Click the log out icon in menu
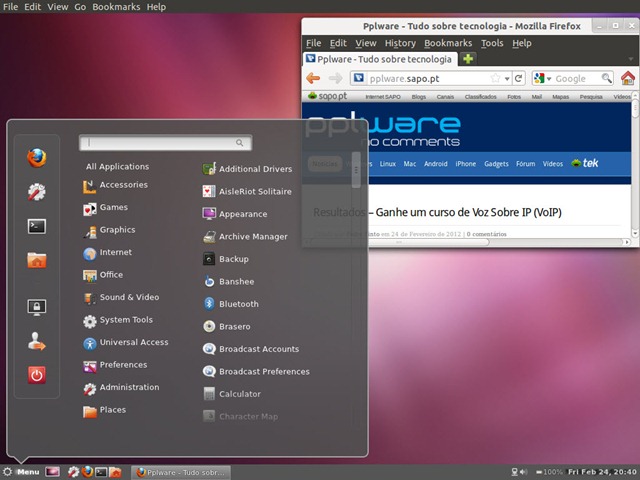This screenshot has width=640, height=480. click(37, 341)
